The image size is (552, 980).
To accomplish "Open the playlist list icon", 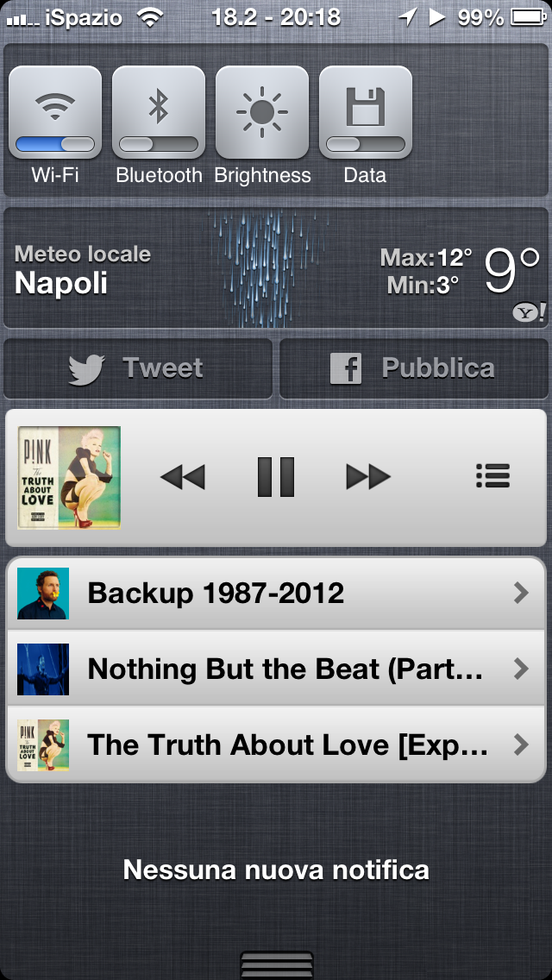I will 492,476.
